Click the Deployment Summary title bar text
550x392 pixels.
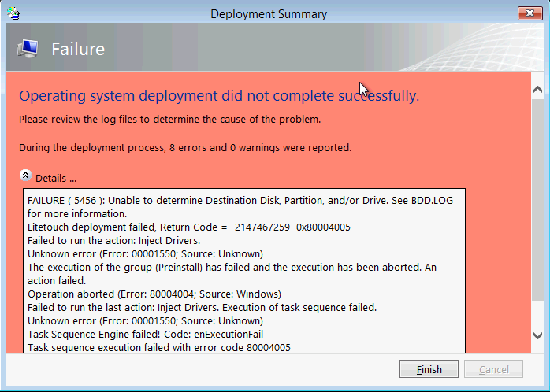[269, 13]
